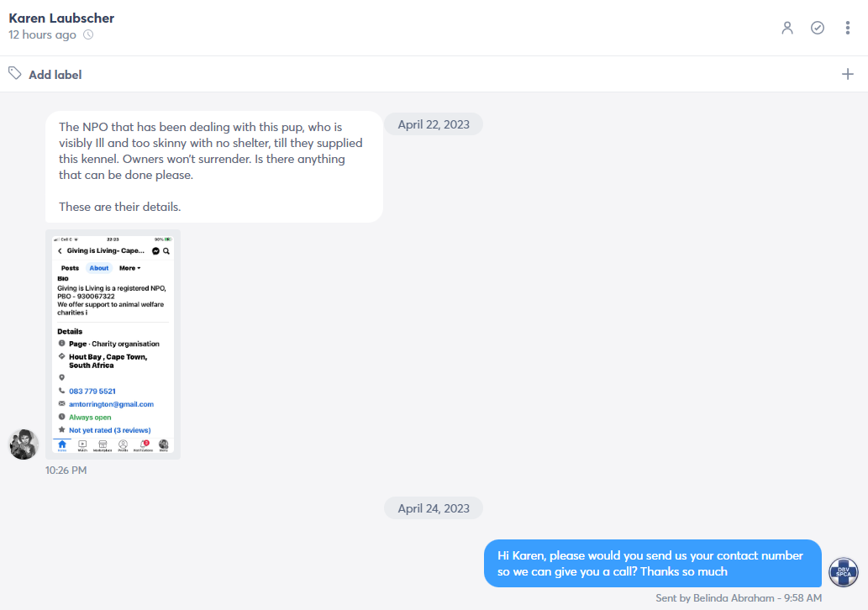Open the assign-to-person icon in header
This screenshot has width=868, height=610.
787,28
